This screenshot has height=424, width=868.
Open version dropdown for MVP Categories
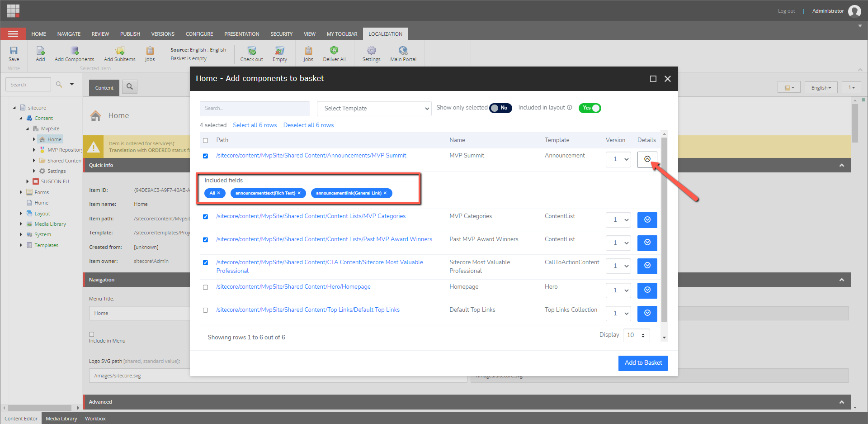618,220
